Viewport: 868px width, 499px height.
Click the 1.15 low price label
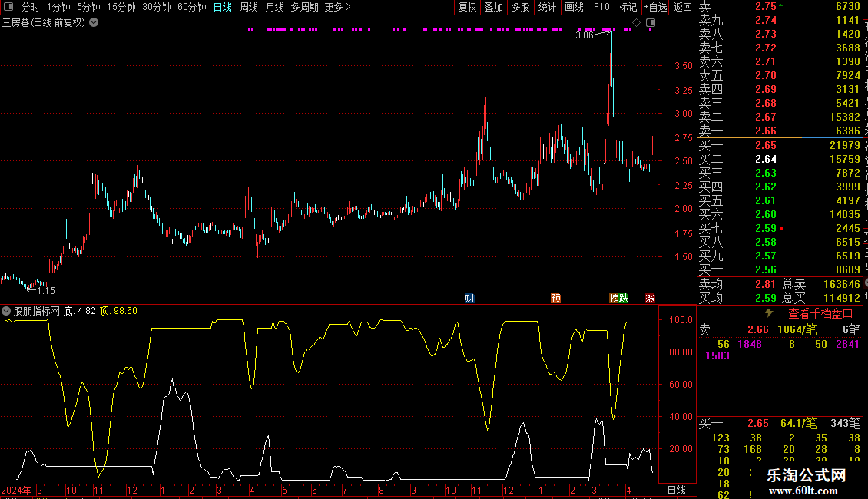click(x=46, y=290)
